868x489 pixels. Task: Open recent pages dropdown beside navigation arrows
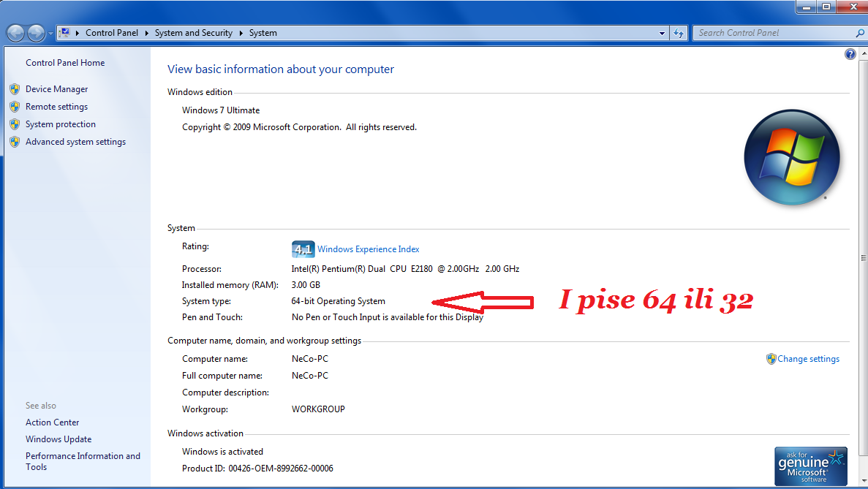(x=50, y=34)
